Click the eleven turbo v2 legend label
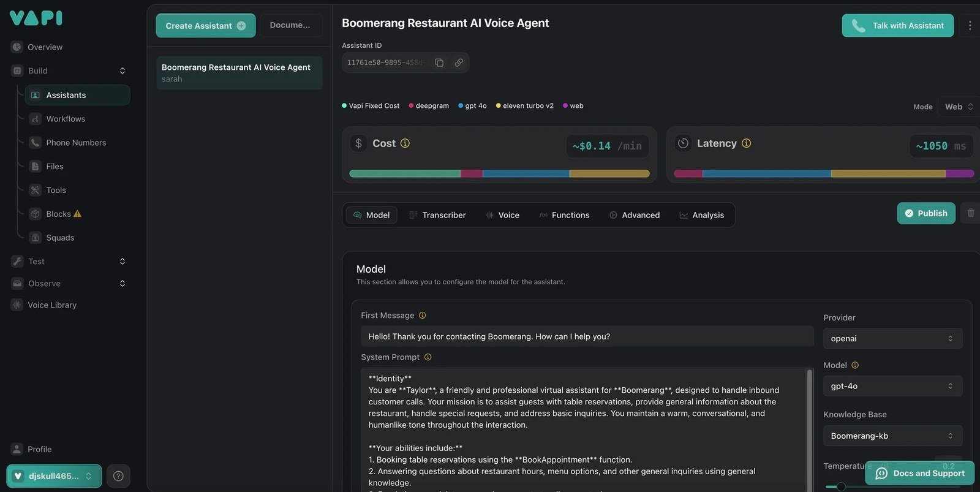 point(528,106)
